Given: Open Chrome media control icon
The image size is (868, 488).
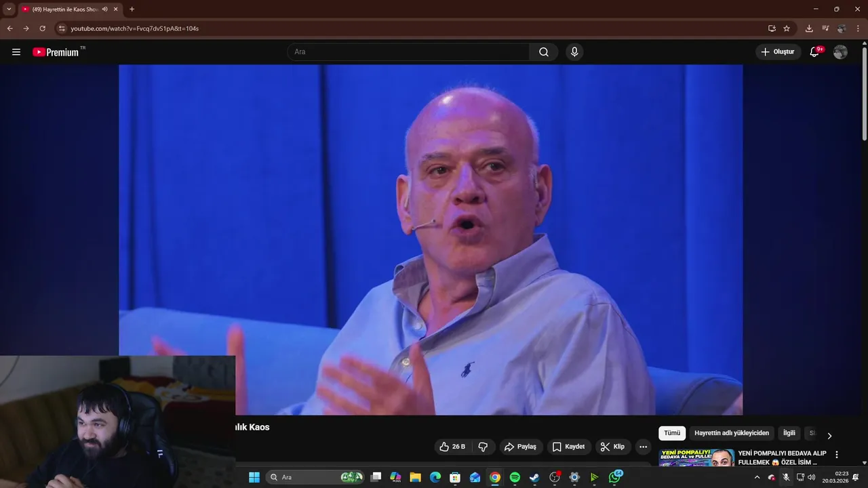Looking at the screenshot, I should (x=825, y=28).
